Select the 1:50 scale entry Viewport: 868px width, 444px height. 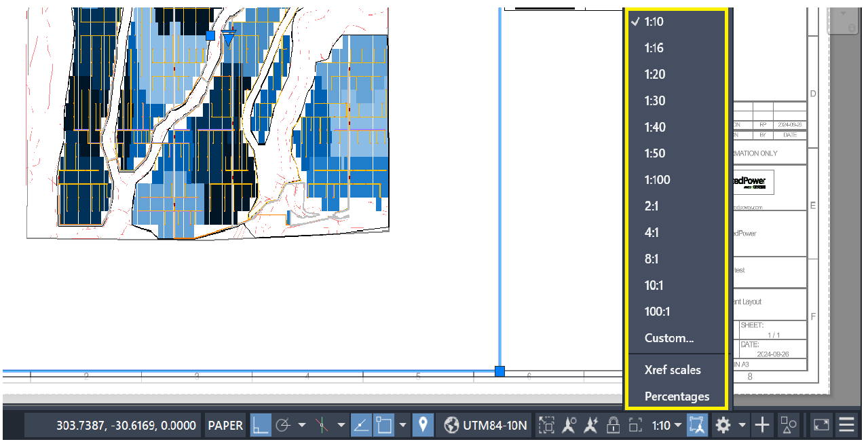coord(654,153)
